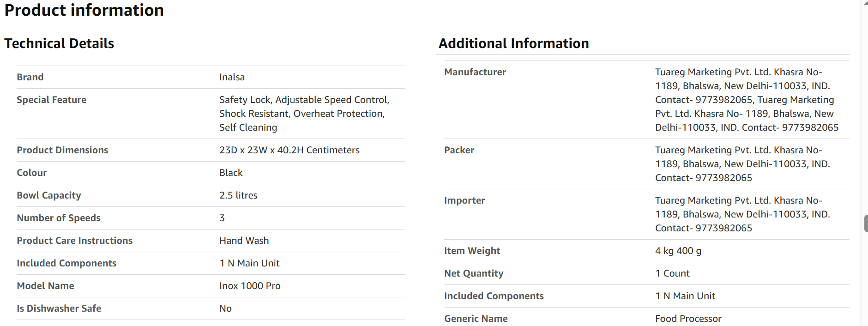Click the Importer address details

point(742,214)
